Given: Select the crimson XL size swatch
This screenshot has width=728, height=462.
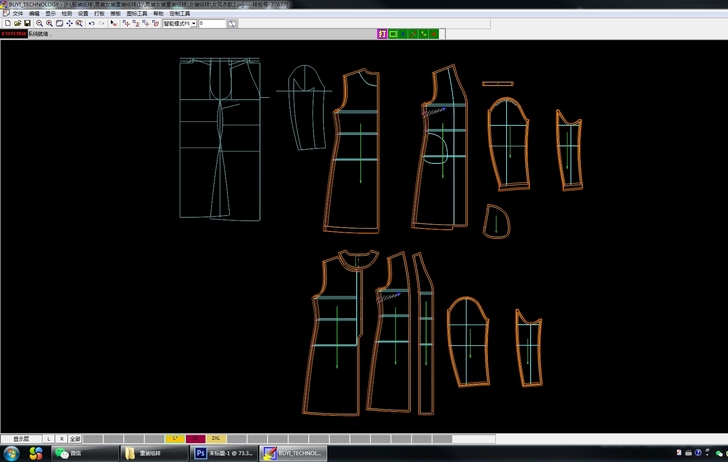Looking at the screenshot, I should (x=195, y=439).
